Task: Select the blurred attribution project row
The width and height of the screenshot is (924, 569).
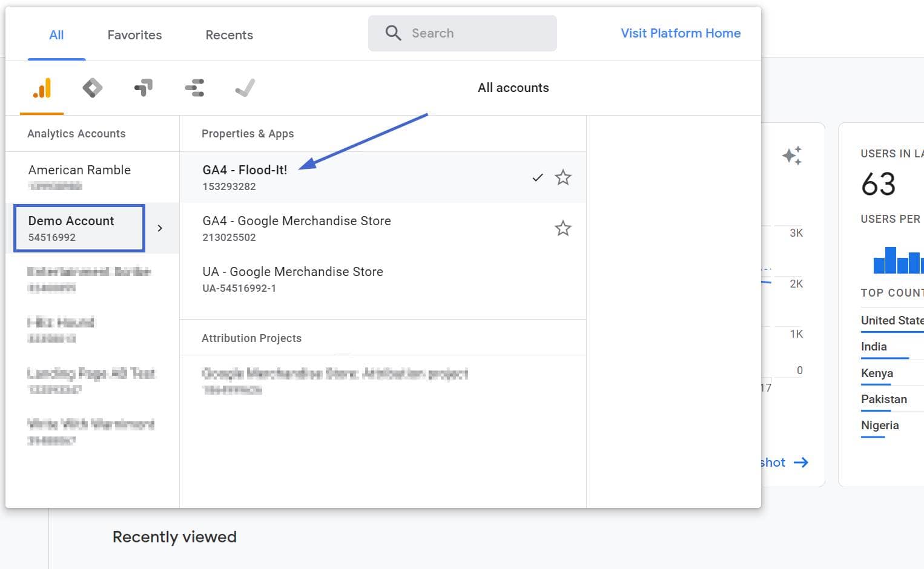Action: tap(383, 381)
